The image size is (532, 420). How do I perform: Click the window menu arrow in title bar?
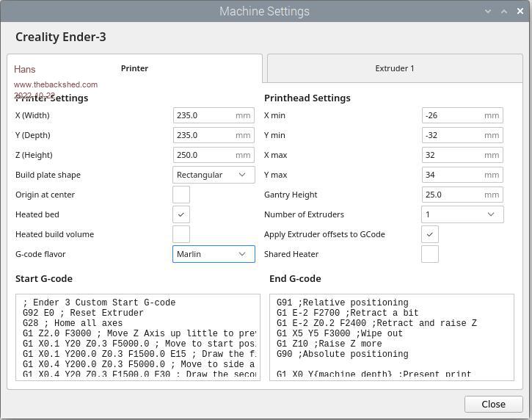point(489,12)
